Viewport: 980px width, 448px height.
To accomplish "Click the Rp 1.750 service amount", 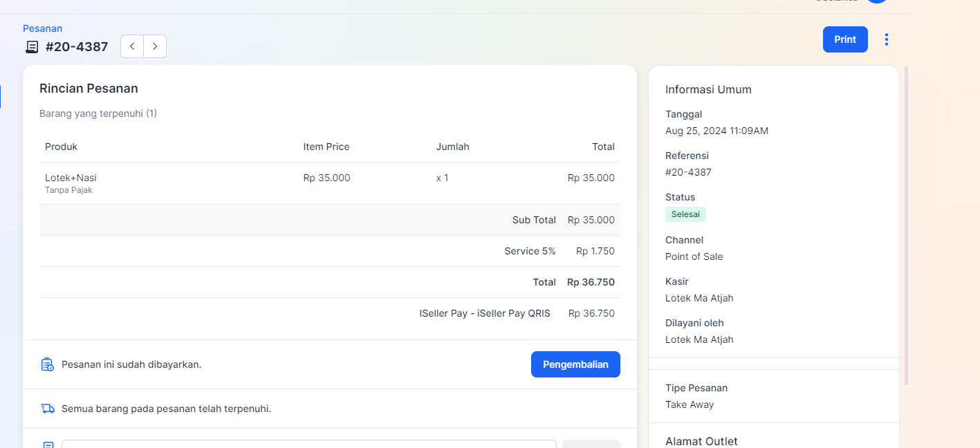I will (x=595, y=251).
